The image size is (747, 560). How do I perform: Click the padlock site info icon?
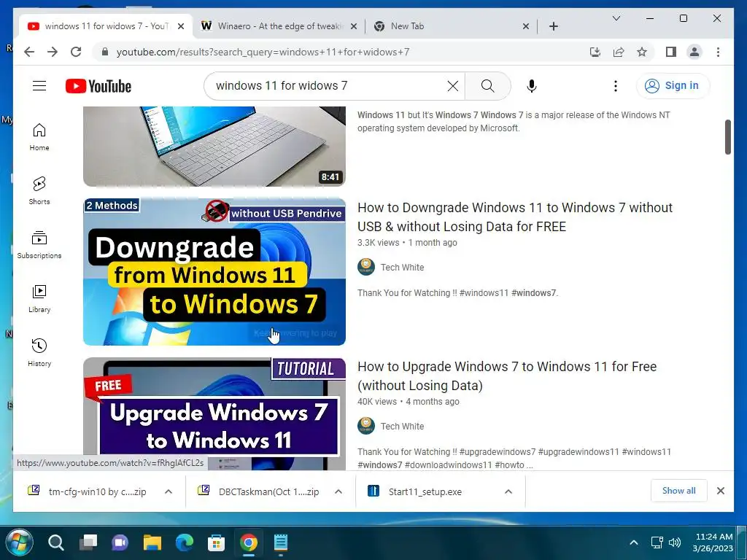coord(105,52)
